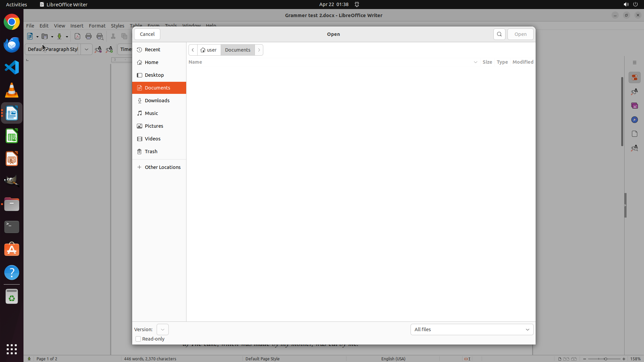Enable the Read-only checkbox
Viewport: 644px width, 362px height.
click(138, 339)
